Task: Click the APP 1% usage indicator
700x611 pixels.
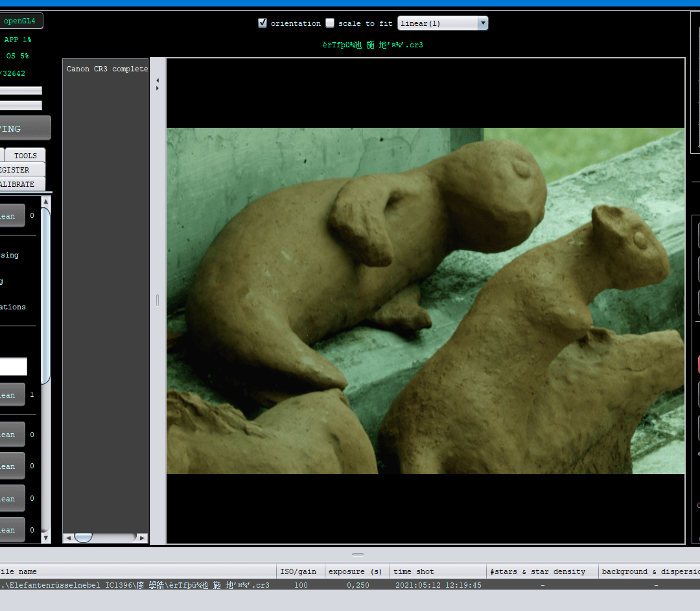Action: click(x=17, y=40)
